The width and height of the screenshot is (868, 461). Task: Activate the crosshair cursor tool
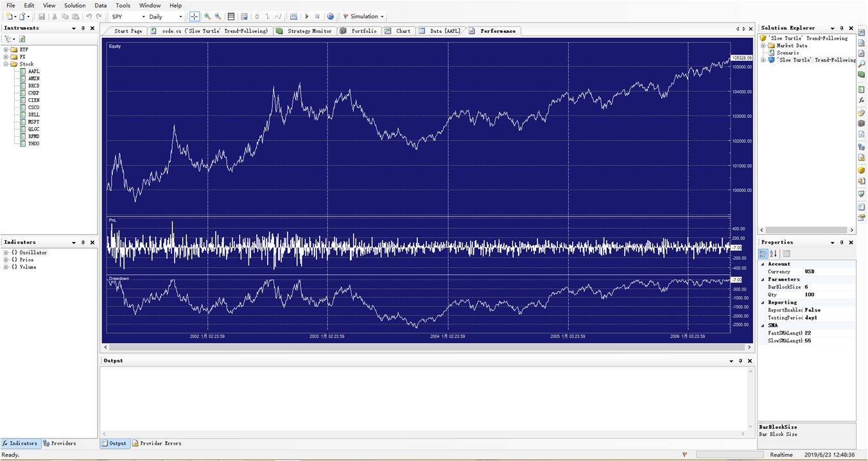pos(195,17)
